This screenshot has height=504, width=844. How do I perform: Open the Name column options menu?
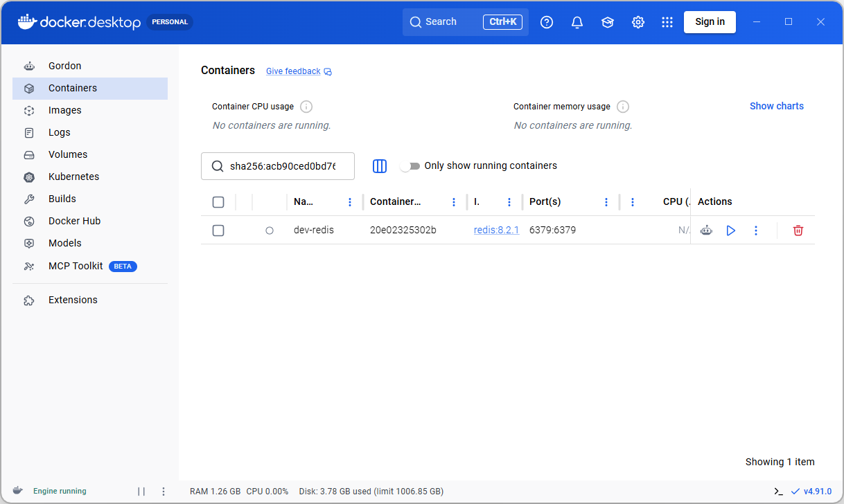350,202
